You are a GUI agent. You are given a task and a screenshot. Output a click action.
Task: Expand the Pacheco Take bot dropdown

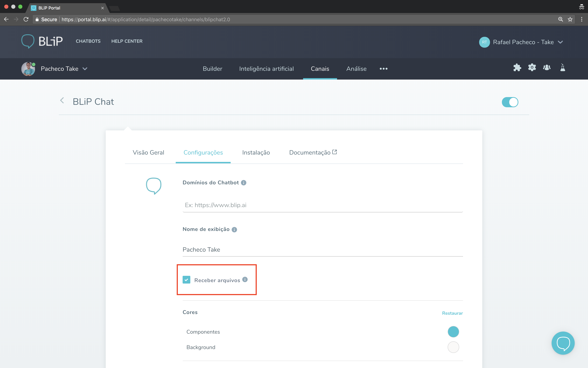pyautogui.click(x=85, y=69)
